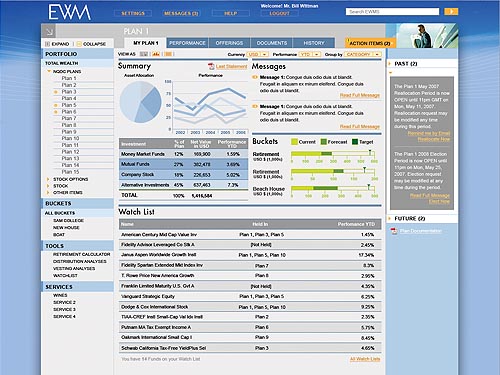Image resolution: width=500 pixels, height=375 pixels.
Task: Expand the Stock tree node
Action: pyautogui.click(x=48, y=186)
